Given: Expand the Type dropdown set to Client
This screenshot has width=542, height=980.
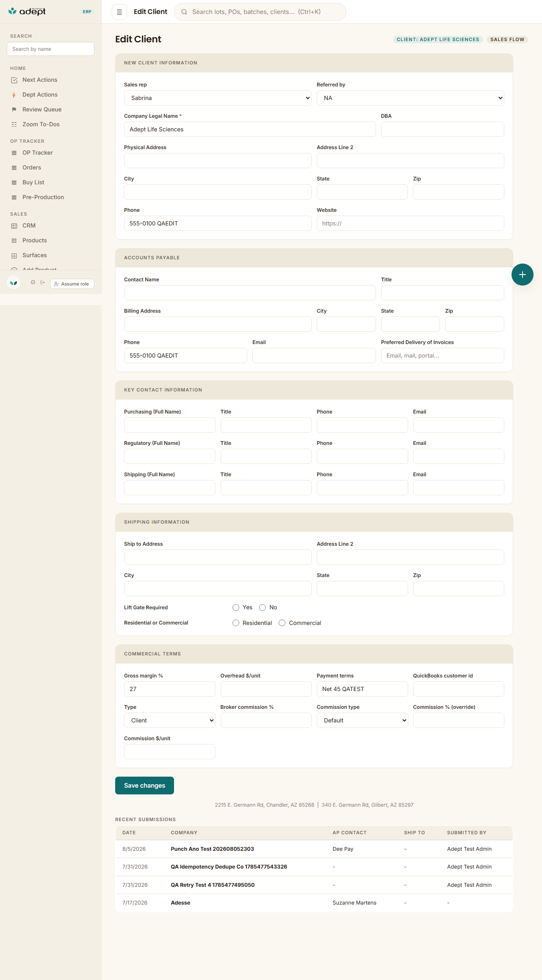Looking at the screenshot, I should [x=169, y=720].
